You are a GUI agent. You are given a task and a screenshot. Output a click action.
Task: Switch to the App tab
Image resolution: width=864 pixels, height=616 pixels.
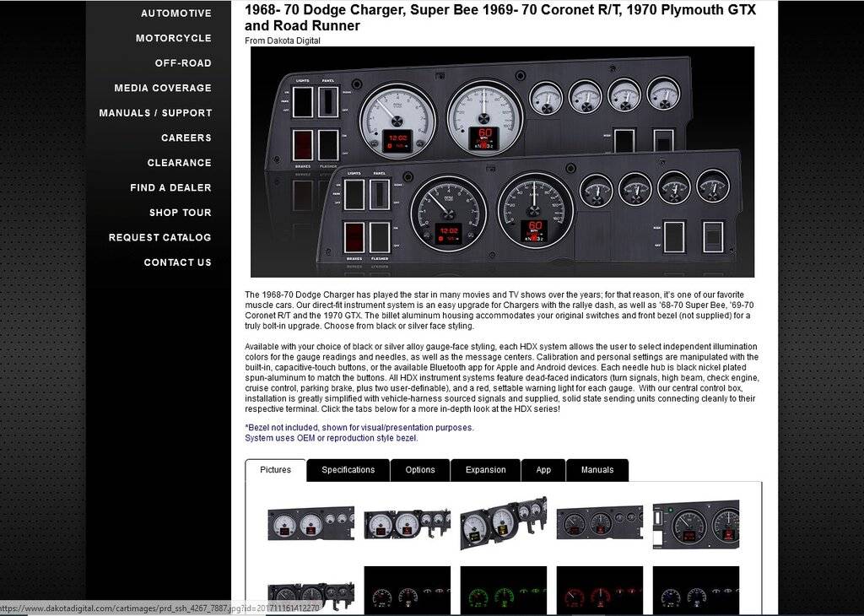tap(543, 470)
